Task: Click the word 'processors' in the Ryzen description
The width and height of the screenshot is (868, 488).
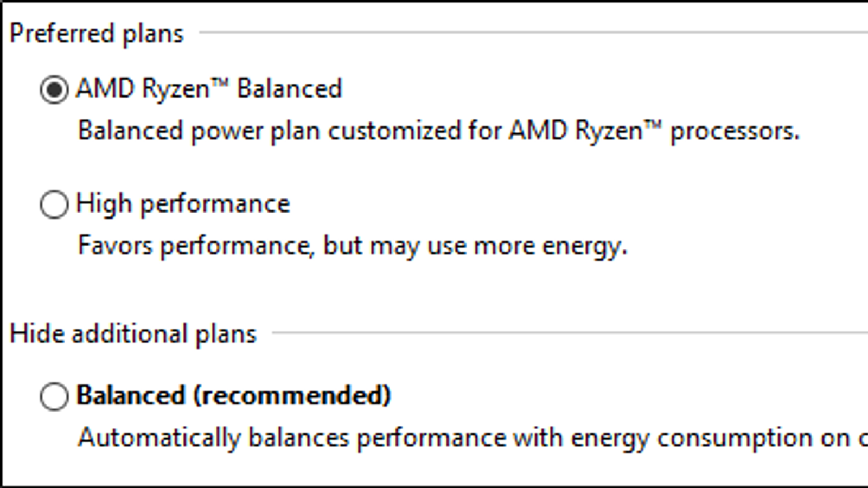Action: point(735,131)
